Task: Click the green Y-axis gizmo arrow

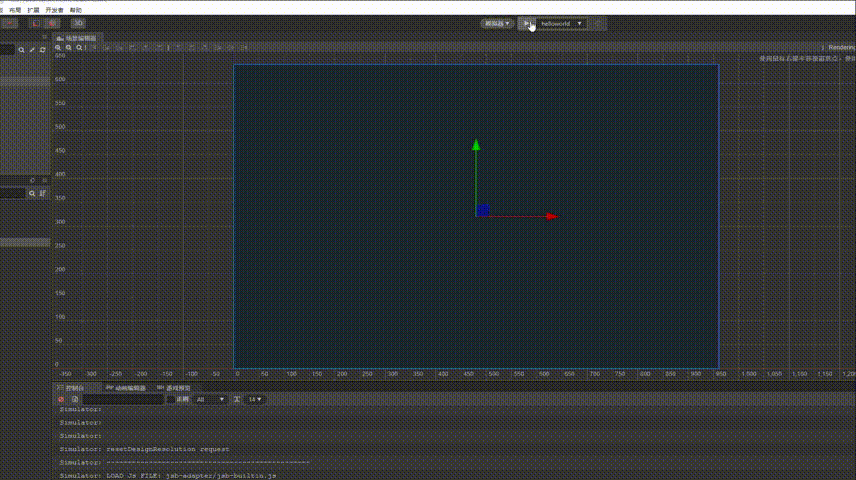Action: coord(476,145)
